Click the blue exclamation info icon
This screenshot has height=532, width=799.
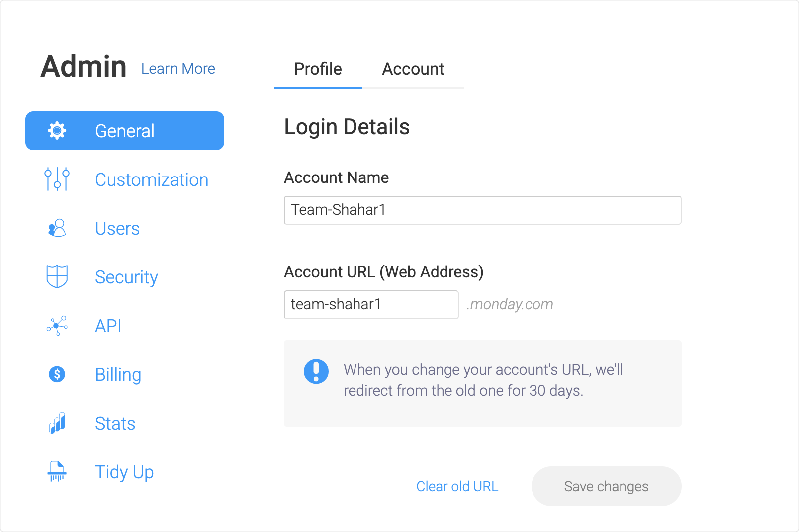click(x=316, y=371)
